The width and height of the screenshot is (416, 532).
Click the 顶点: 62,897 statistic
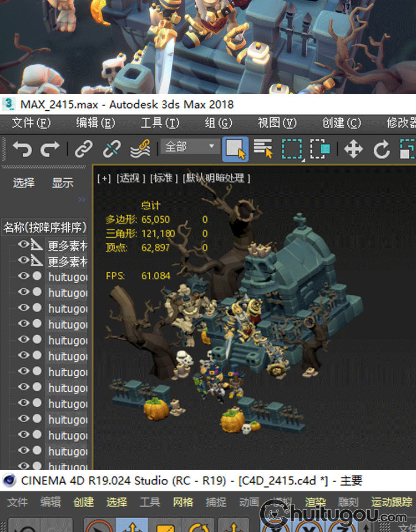point(138,247)
